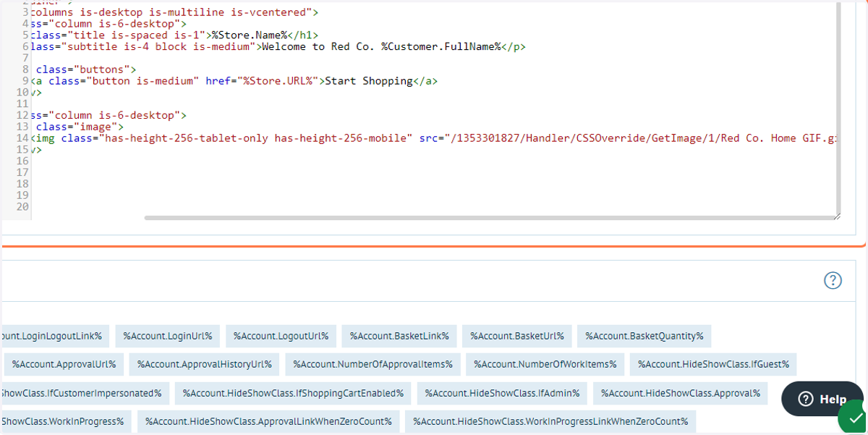Insert the %Account.BasketLink% tag
The height and width of the screenshot is (435, 868).
(x=399, y=336)
